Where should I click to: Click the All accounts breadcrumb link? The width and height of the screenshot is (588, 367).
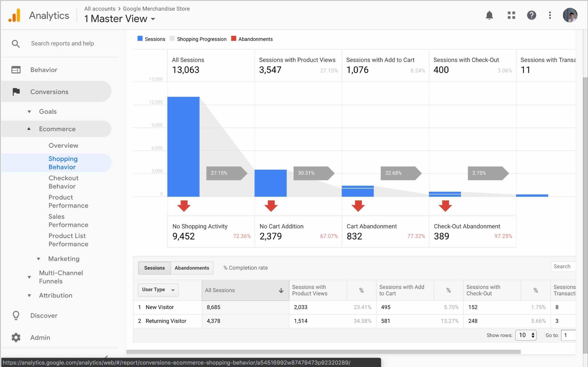[100, 9]
